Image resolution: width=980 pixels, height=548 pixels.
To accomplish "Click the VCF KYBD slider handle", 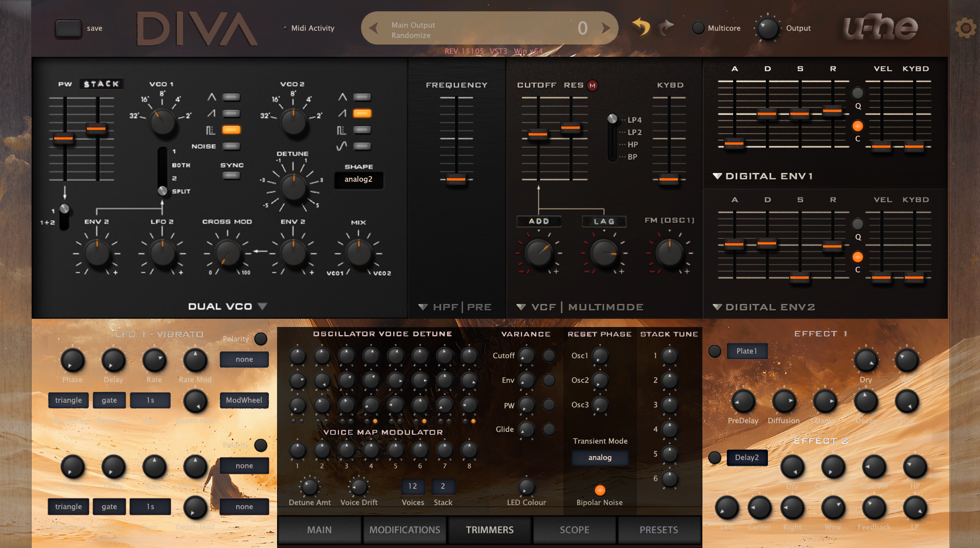I will 669,179.
